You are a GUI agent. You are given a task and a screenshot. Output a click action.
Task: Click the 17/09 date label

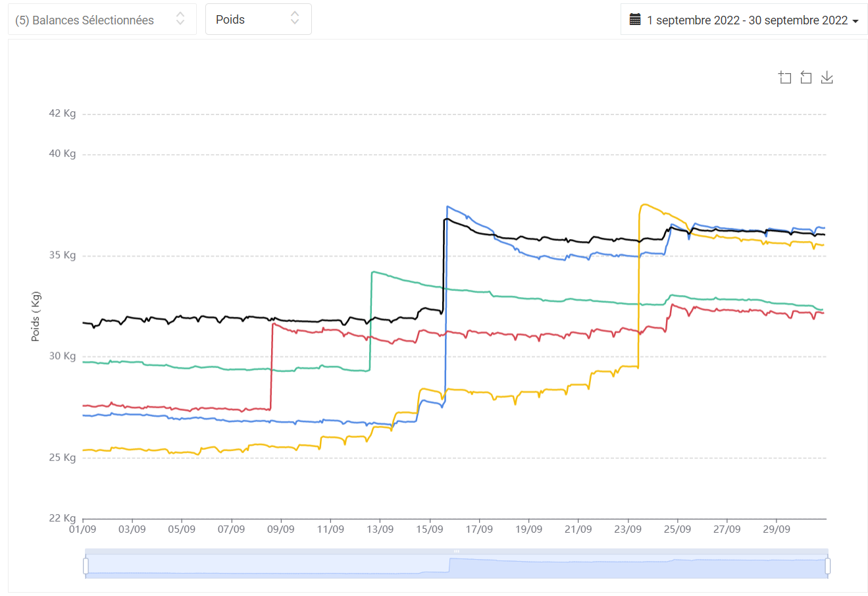pyautogui.click(x=479, y=529)
